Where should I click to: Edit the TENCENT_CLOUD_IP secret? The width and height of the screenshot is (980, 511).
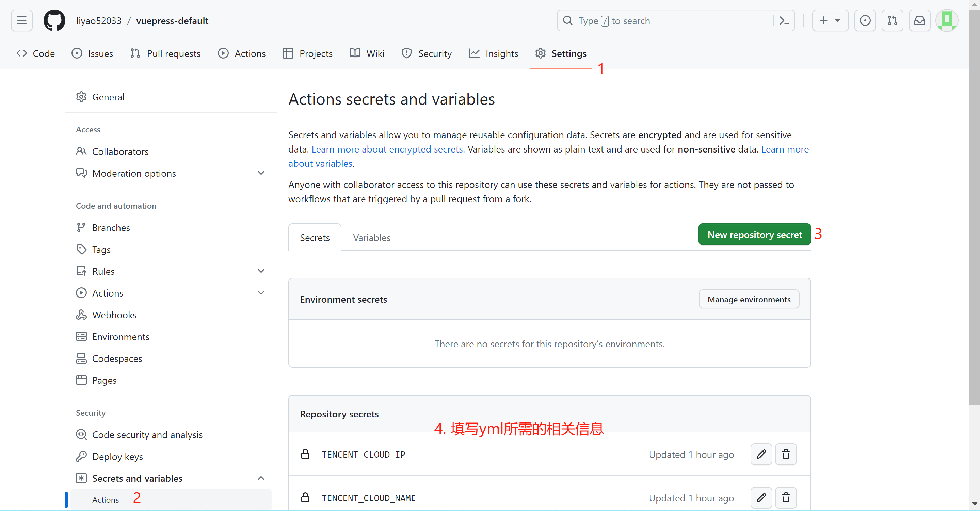click(x=761, y=454)
